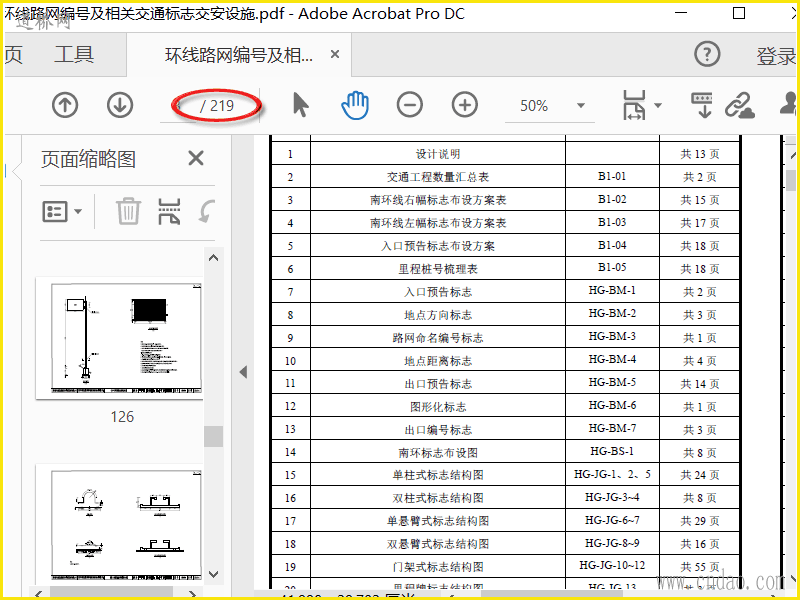
Task: Click 出口编号标志 row text
Action: 438,430
